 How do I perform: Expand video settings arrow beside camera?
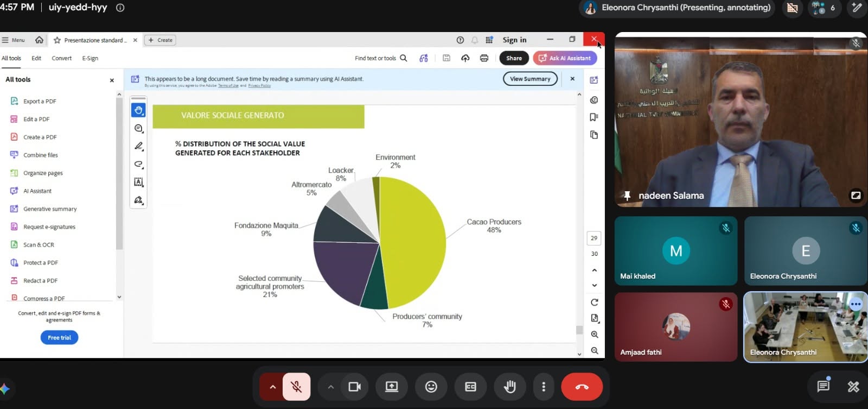[330, 387]
